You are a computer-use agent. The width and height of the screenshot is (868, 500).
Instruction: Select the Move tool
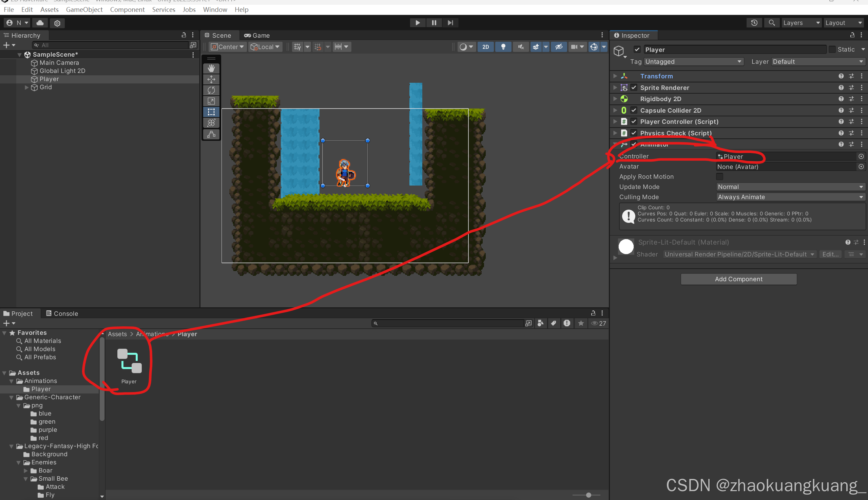(211, 79)
